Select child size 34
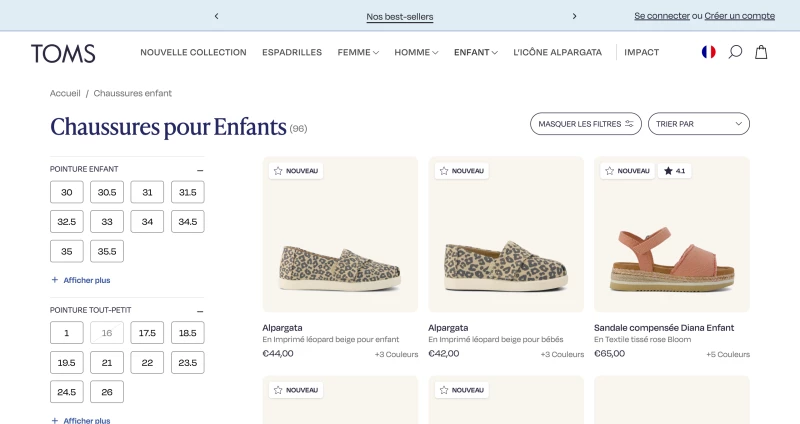This screenshot has width=800, height=424. pyautogui.click(x=147, y=222)
